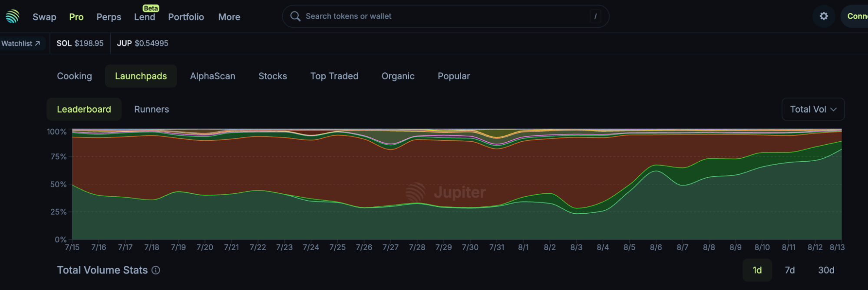Click the Connect button
The height and width of the screenshot is (290, 868).
tap(855, 16)
